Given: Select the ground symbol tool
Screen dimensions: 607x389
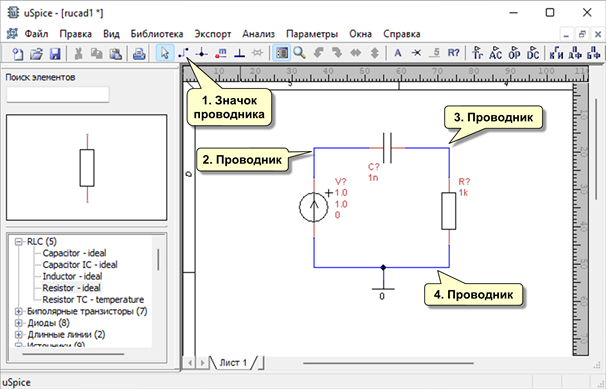Looking at the screenshot, I should coord(240,53).
